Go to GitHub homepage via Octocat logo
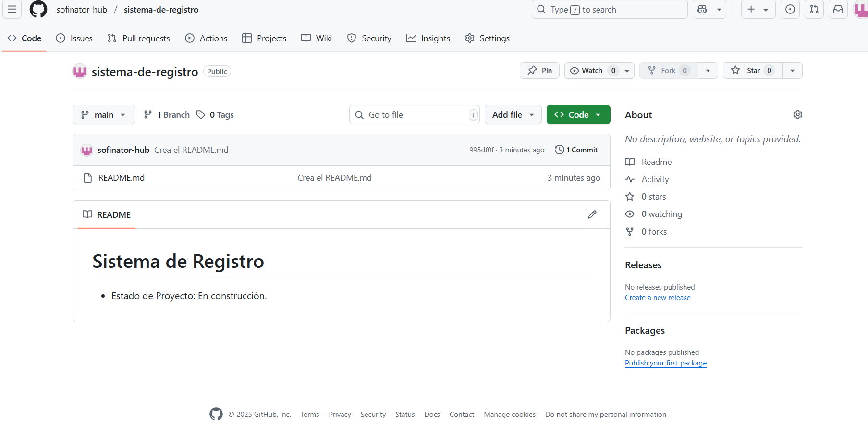The height and width of the screenshot is (428, 868). [38, 9]
